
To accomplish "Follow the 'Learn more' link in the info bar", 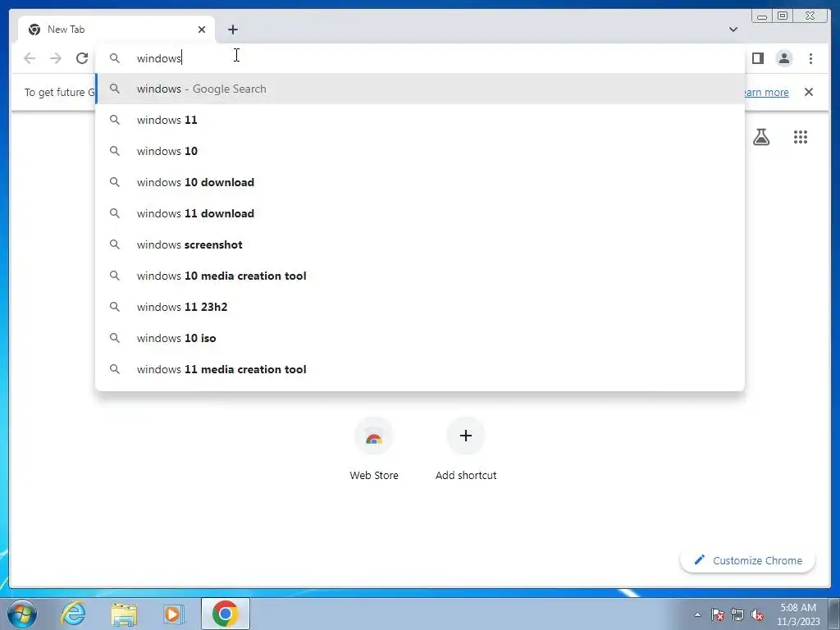I will click(x=765, y=92).
